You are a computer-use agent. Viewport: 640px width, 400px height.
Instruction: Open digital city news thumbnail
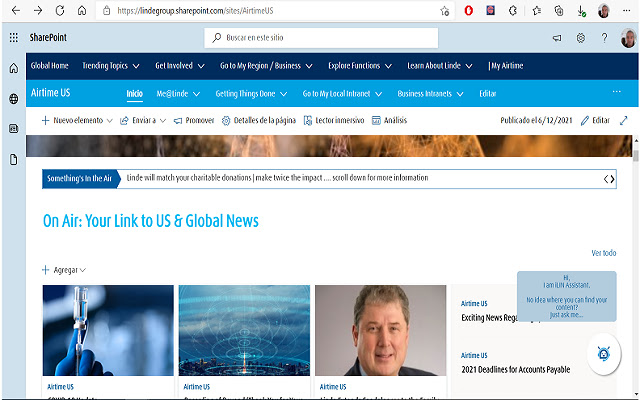pyautogui.click(x=244, y=330)
